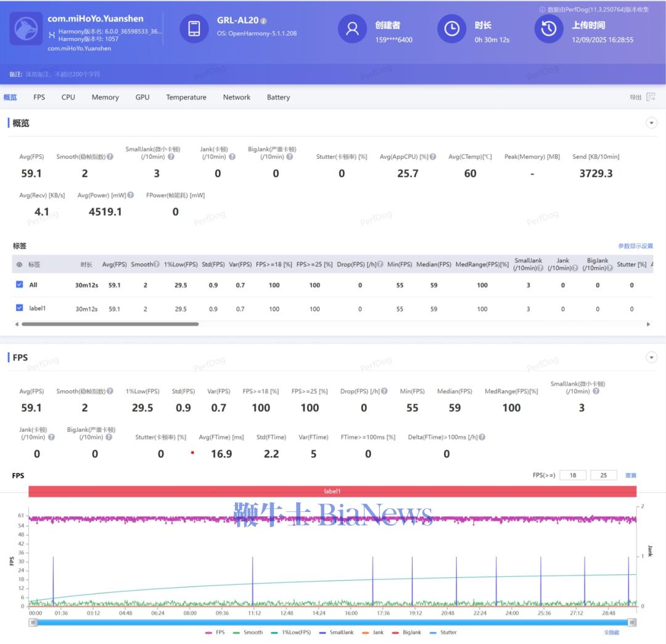Image resolution: width=666 pixels, height=644 pixels.
Task: Click the red label1 bar above chart
Action: click(x=332, y=492)
